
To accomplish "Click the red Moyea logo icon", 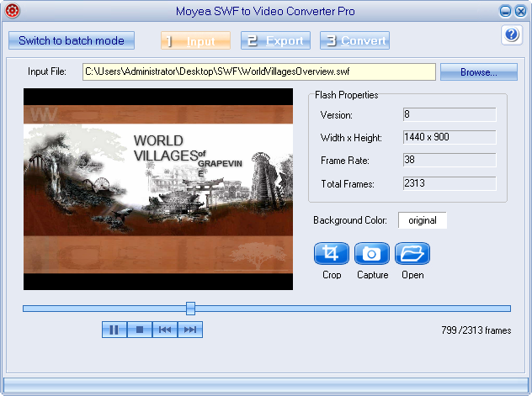I will 13,11.
